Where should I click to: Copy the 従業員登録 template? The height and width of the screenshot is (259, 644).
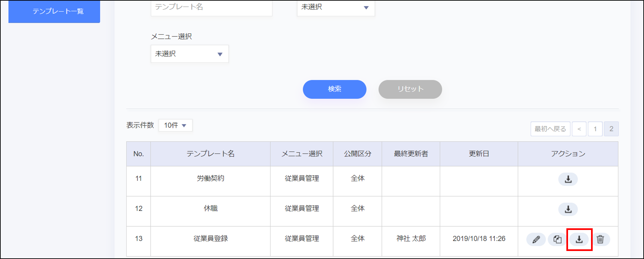click(557, 239)
